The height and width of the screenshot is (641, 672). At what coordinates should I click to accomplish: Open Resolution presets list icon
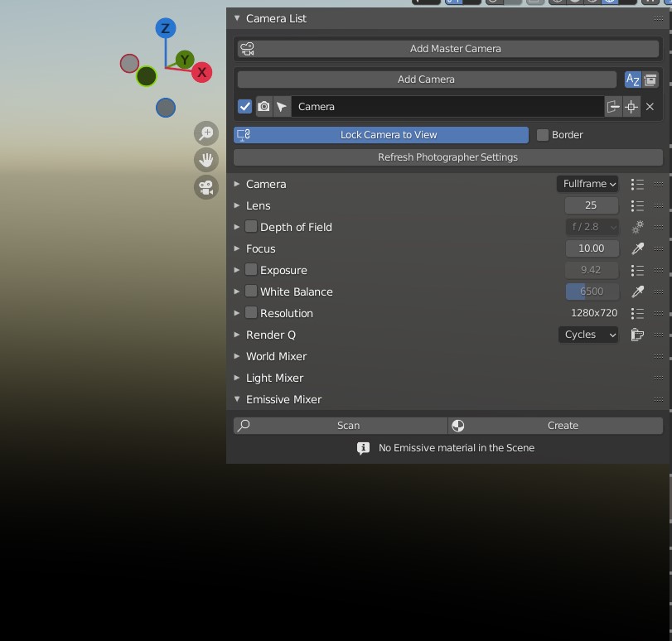click(x=637, y=313)
